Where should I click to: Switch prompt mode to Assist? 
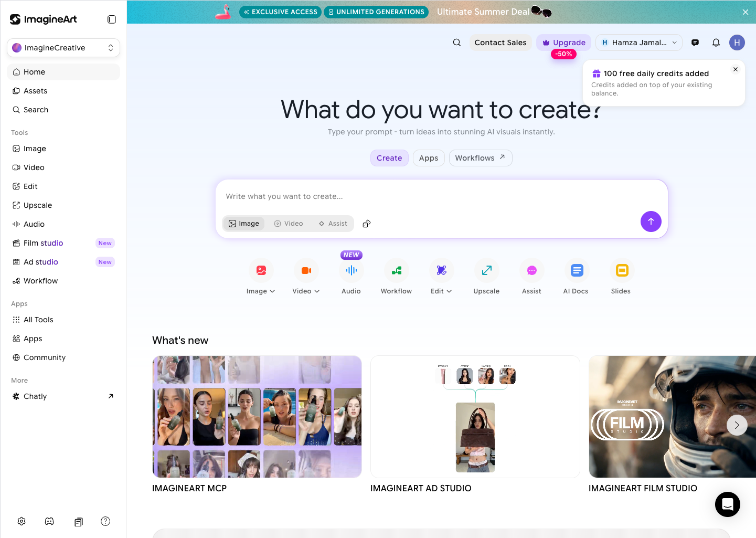point(333,224)
